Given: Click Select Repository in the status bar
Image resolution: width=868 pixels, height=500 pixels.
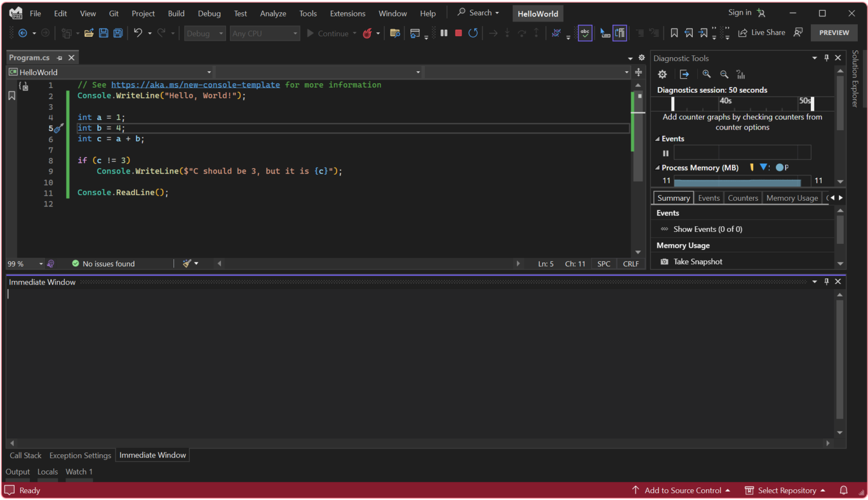Looking at the screenshot, I should pyautogui.click(x=785, y=490).
